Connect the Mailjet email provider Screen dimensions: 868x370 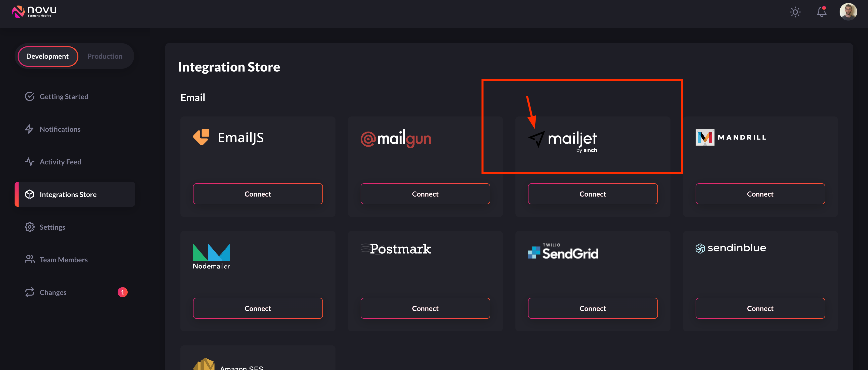click(x=592, y=194)
